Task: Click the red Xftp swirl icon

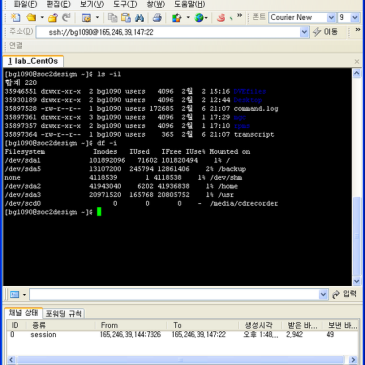Action: point(221,17)
